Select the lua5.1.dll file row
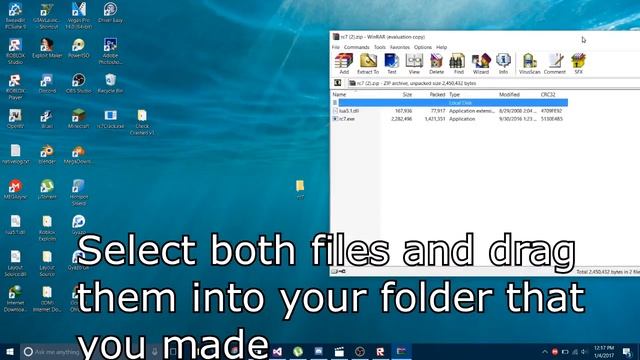This screenshot has width=640, height=360. pos(449,111)
